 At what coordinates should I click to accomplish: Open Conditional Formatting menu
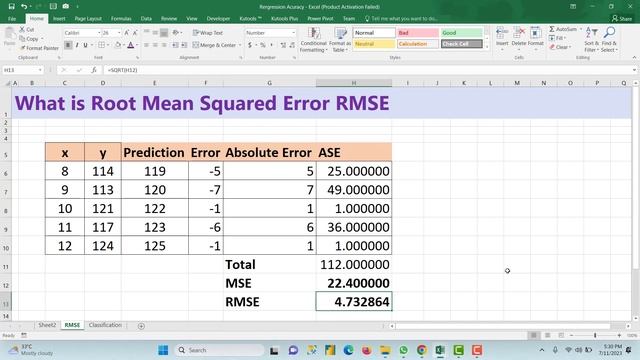click(x=313, y=40)
